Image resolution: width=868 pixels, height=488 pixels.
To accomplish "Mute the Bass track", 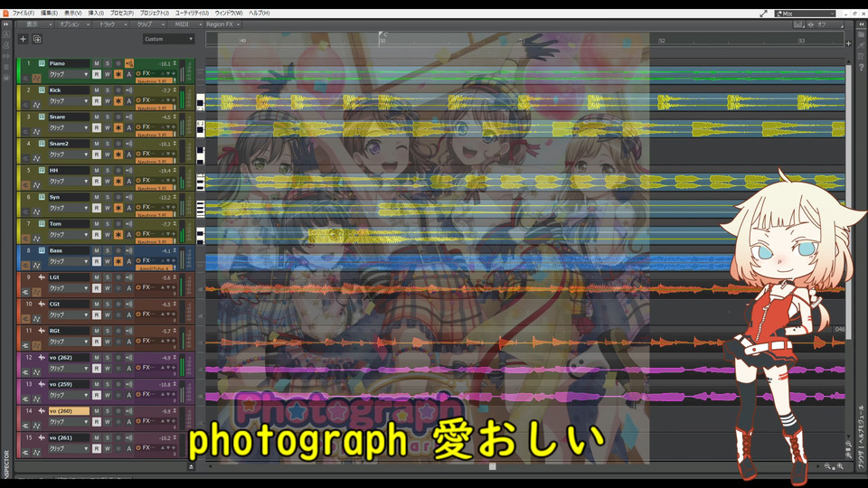I will (x=97, y=250).
